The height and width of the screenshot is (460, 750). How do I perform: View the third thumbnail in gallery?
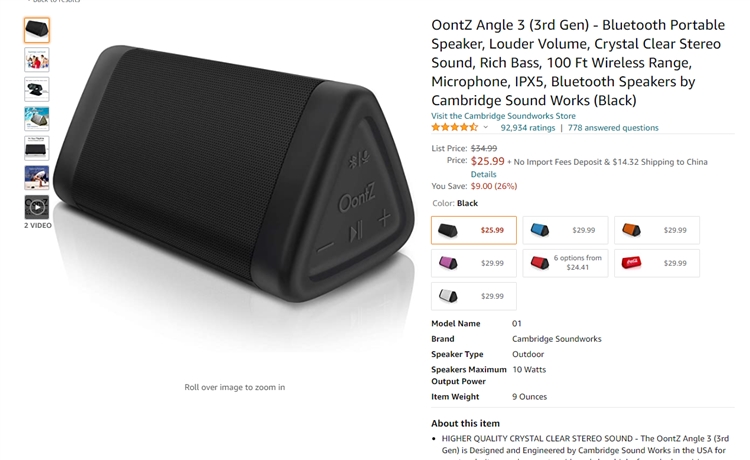coord(37,89)
